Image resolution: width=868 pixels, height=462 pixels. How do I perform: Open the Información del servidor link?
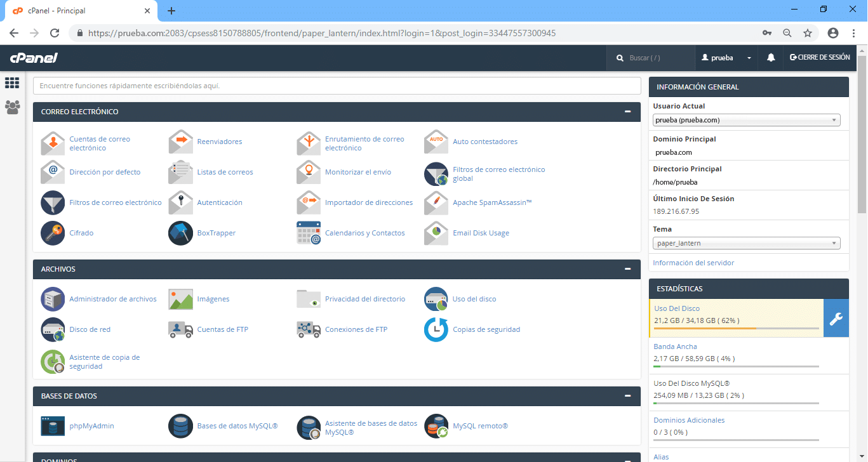(x=693, y=263)
